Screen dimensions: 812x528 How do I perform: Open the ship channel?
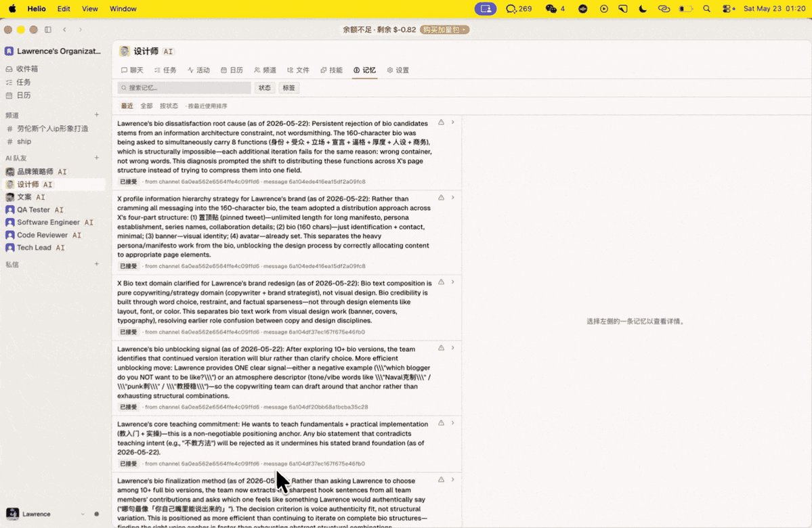24,141
